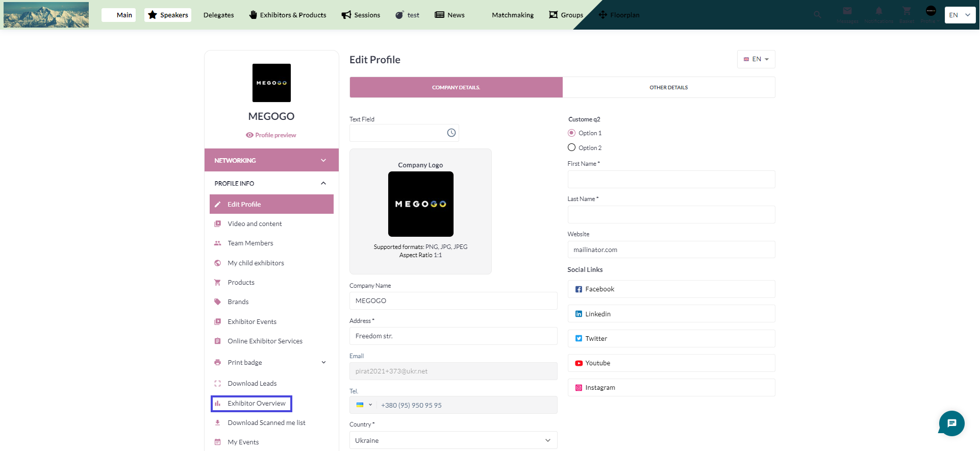Open the Country dropdown showing Ukraine
Viewport: 980px width, 451px height.
454,440
